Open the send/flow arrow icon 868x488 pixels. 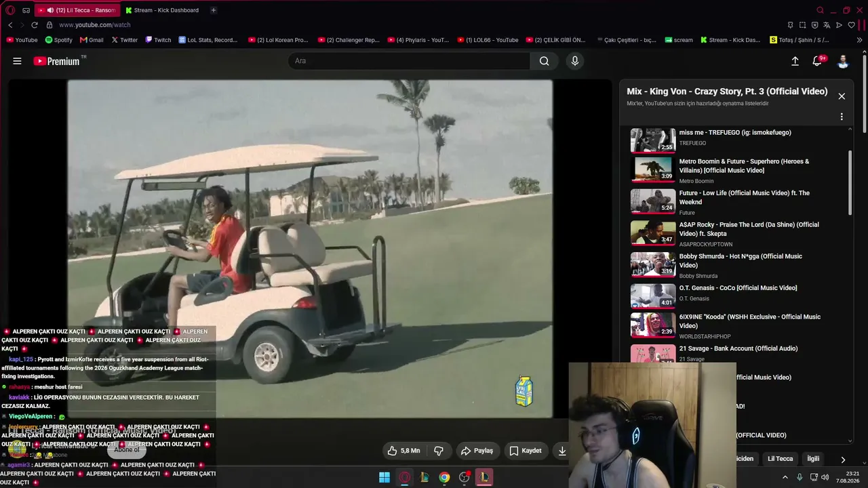pyautogui.click(x=839, y=25)
